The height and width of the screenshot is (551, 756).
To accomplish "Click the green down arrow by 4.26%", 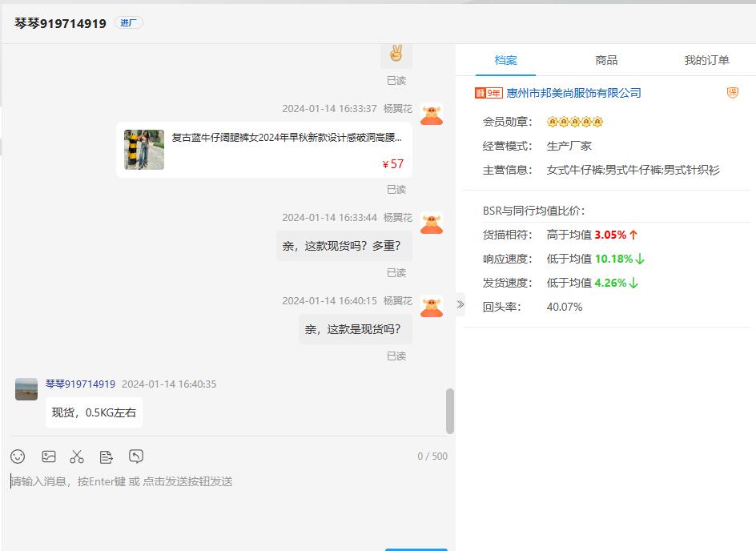I will point(633,283).
